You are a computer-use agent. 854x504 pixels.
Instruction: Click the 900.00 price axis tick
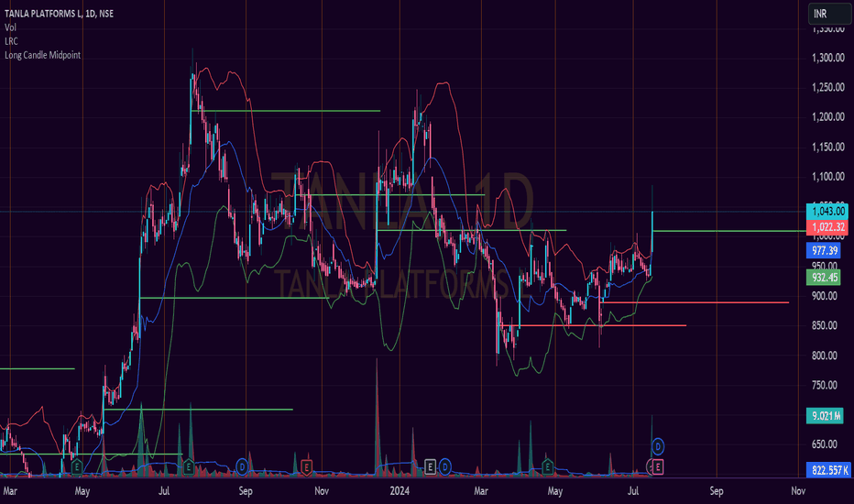coord(825,296)
